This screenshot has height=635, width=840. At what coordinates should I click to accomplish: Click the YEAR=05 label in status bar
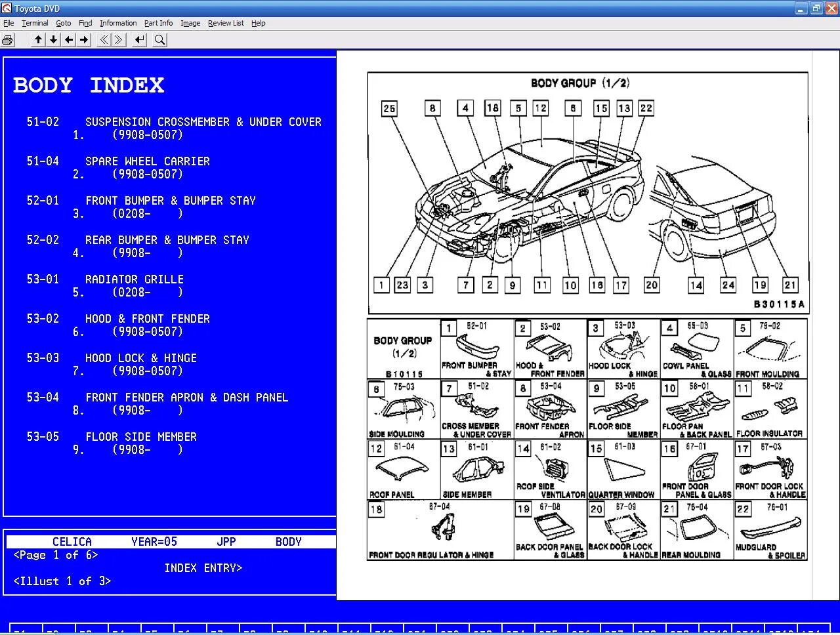(x=154, y=542)
